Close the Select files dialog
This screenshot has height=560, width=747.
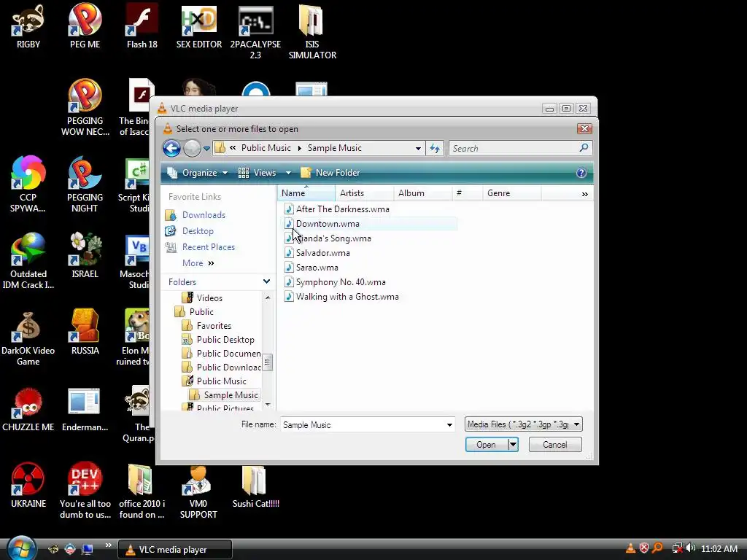pyautogui.click(x=584, y=129)
